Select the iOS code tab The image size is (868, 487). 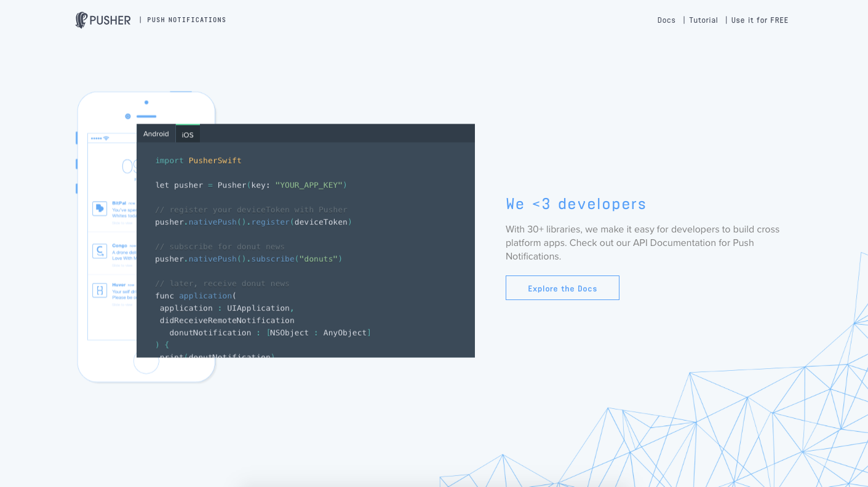188,134
